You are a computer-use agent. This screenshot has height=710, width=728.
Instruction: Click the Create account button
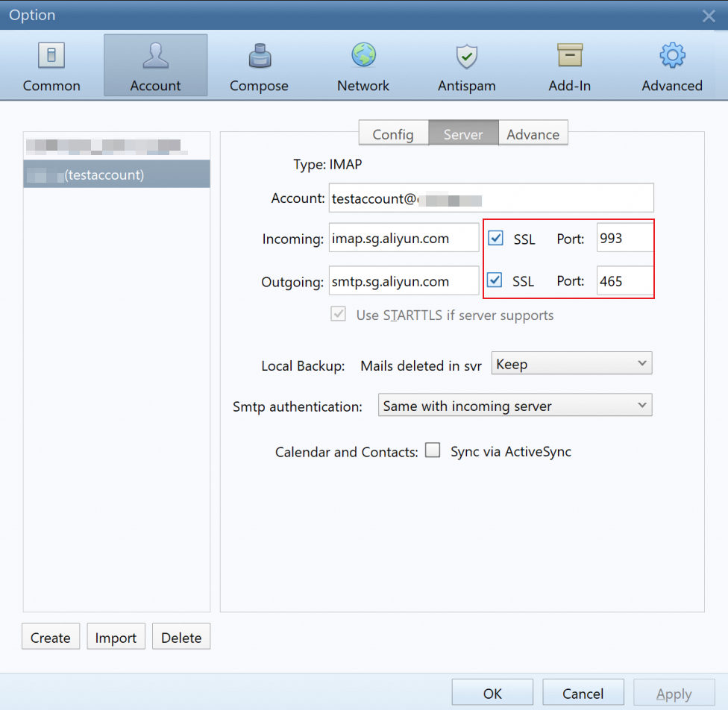(51, 637)
